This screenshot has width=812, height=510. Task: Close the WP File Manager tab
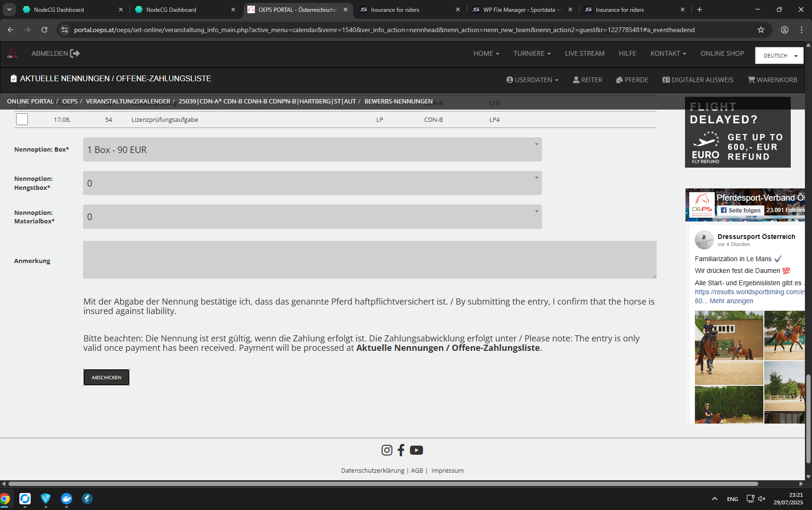(x=570, y=9)
